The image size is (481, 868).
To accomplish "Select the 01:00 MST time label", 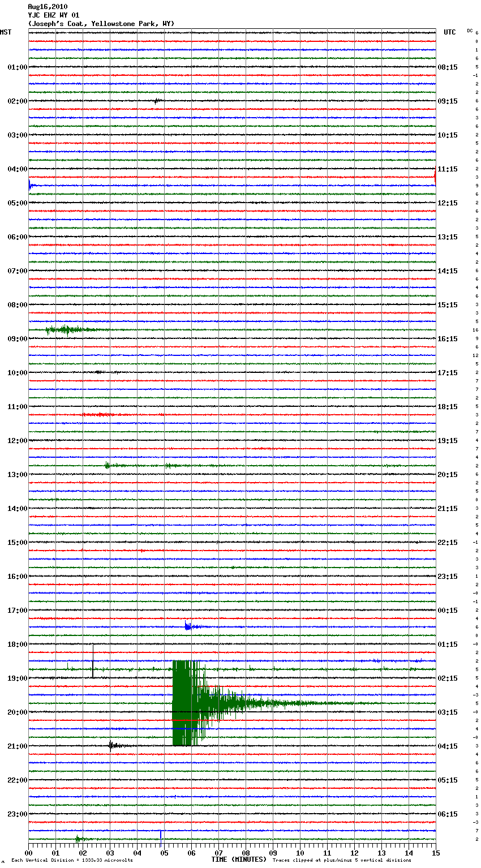I will click(x=18, y=67).
